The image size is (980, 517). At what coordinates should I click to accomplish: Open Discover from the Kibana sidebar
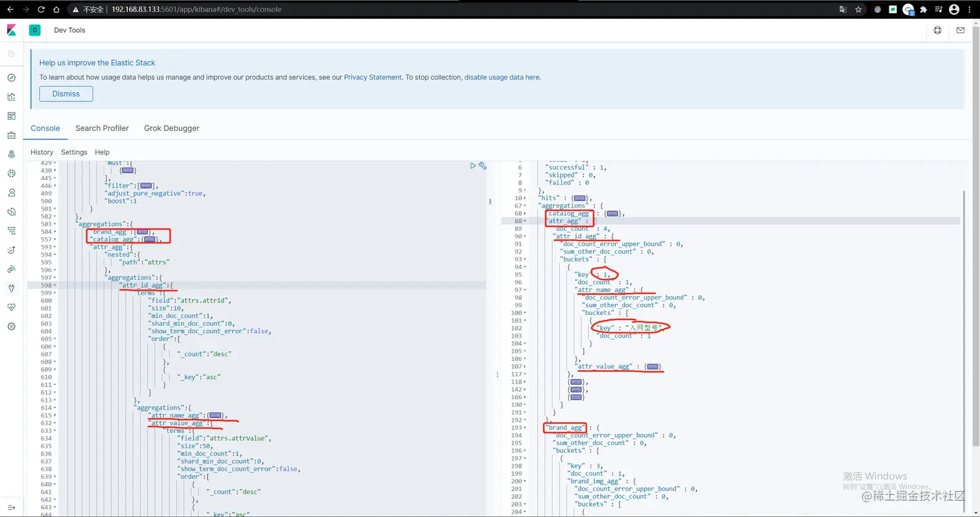point(11,78)
